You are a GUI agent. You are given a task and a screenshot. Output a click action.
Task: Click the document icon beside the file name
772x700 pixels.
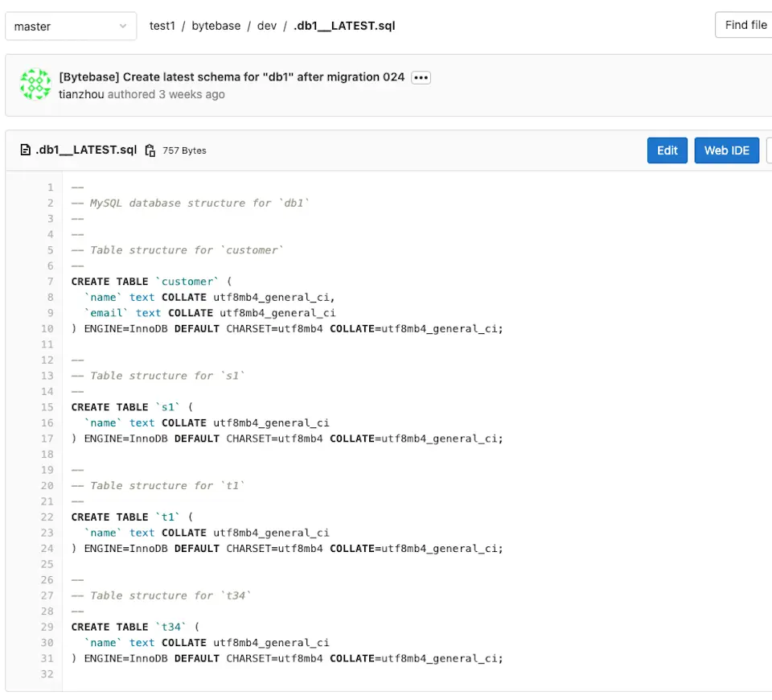click(26, 150)
